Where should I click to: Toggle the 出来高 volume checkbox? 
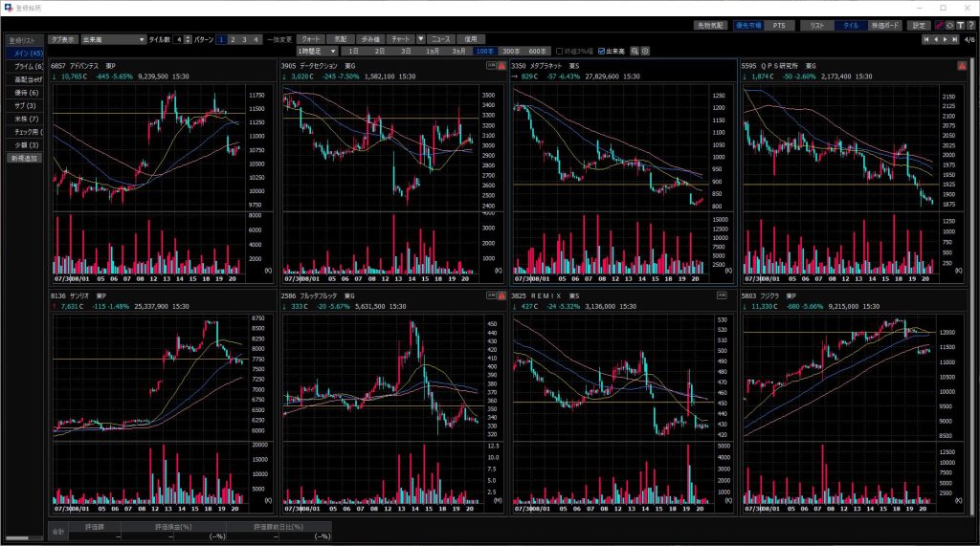601,51
